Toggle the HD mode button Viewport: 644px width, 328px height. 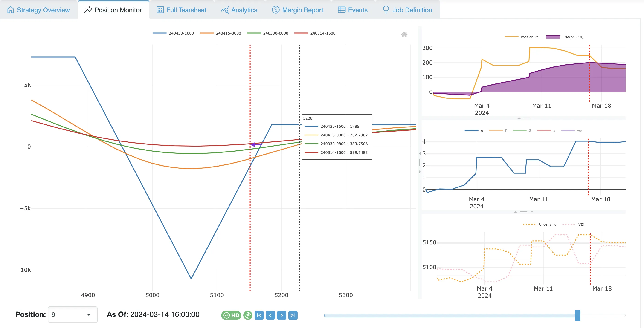point(231,315)
